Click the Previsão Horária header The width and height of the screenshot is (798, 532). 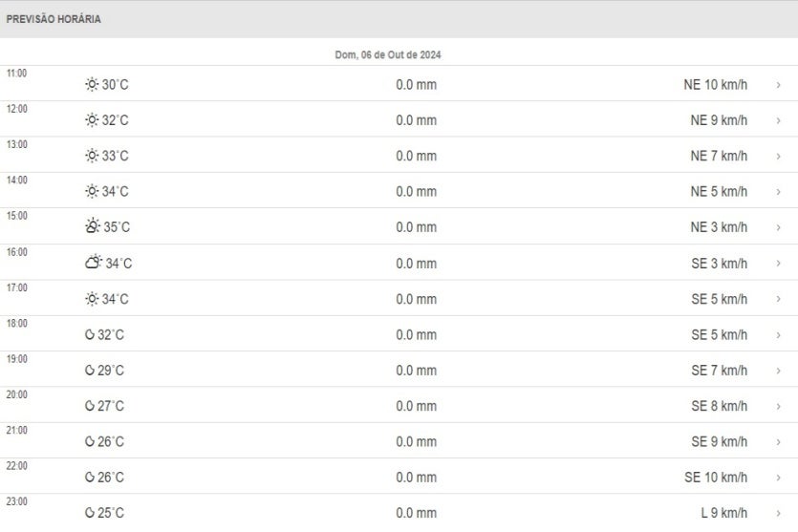click(x=54, y=19)
